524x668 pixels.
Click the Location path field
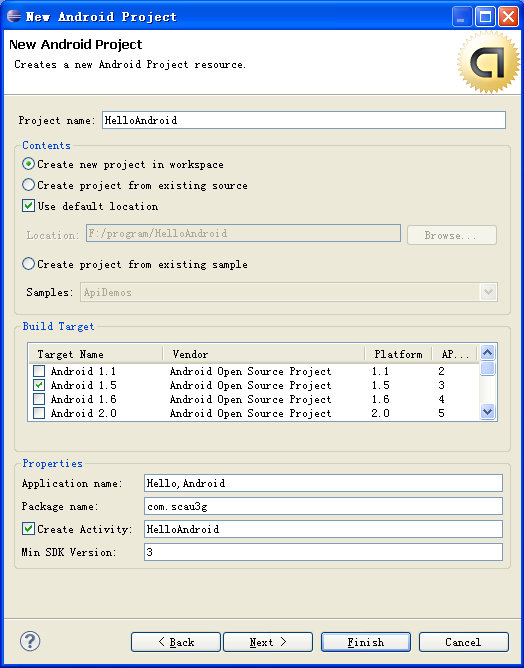[x=243, y=233]
